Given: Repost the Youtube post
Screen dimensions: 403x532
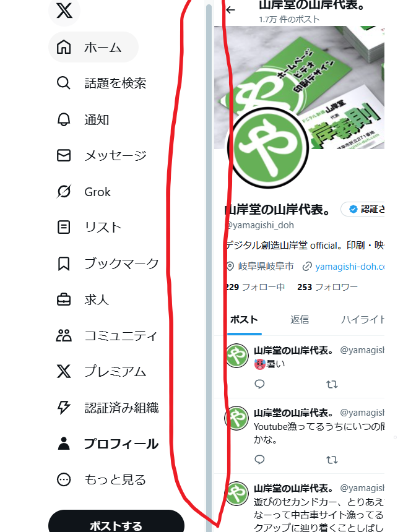Looking at the screenshot, I should pyautogui.click(x=332, y=460).
